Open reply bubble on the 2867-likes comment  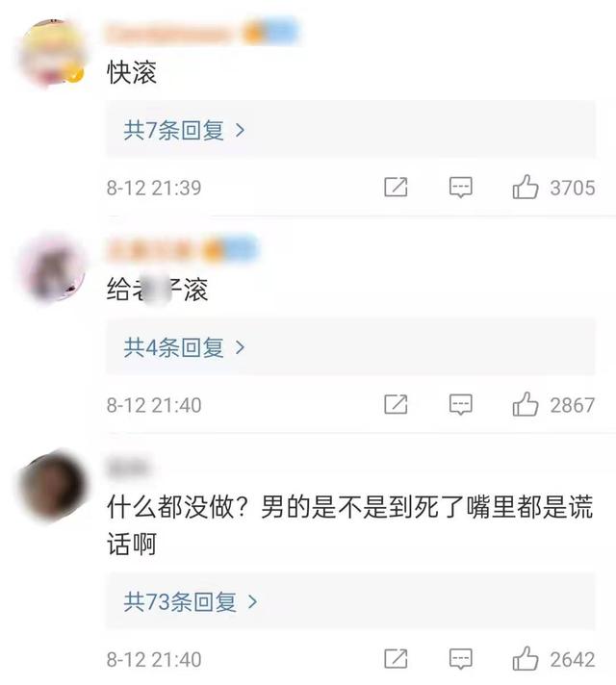click(x=461, y=405)
